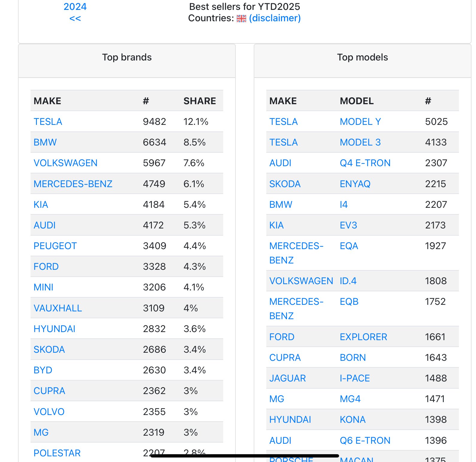Open the TESLA brand link in Top brands
The width and height of the screenshot is (476, 462).
(48, 122)
